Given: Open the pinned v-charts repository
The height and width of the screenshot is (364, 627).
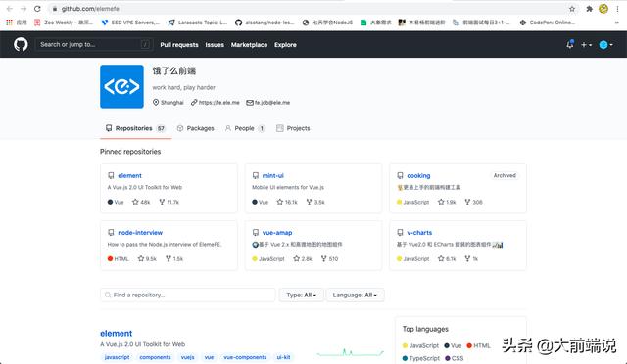Looking at the screenshot, I should 419,233.
